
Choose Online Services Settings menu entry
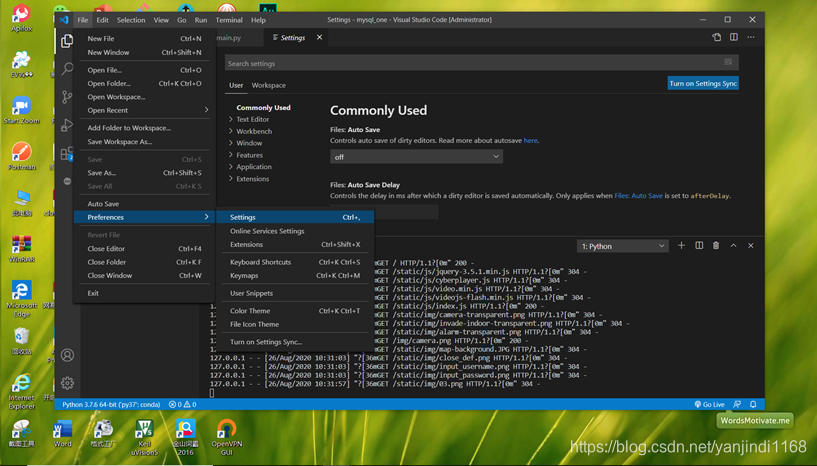[x=295, y=231]
